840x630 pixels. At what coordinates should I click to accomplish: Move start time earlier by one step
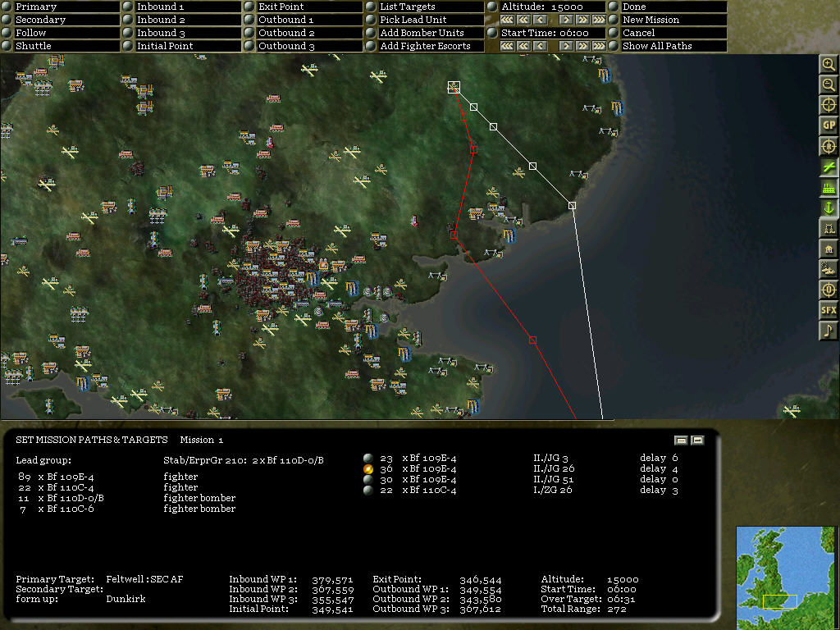coord(540,46)
